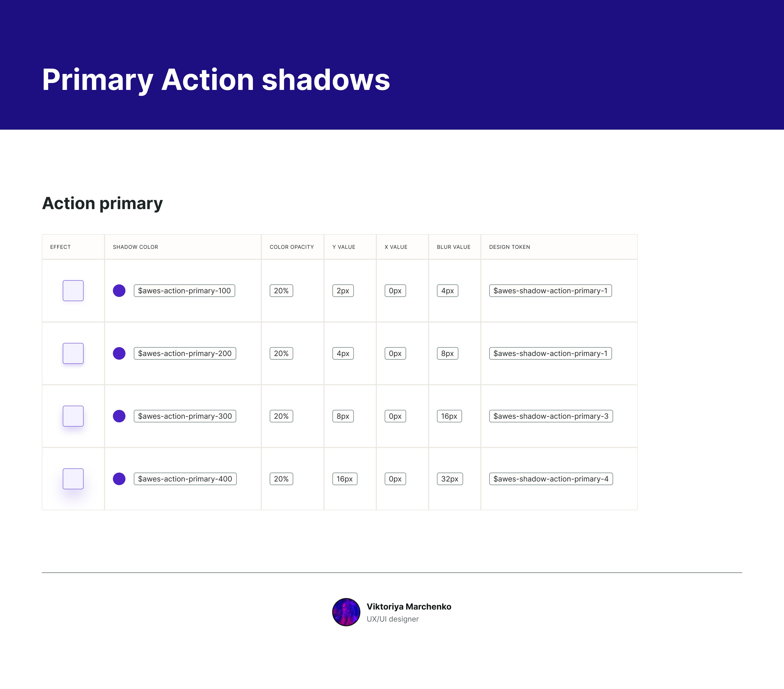
Task: Click the effect preview square in the primary-100 row
Action: (73, 291)
